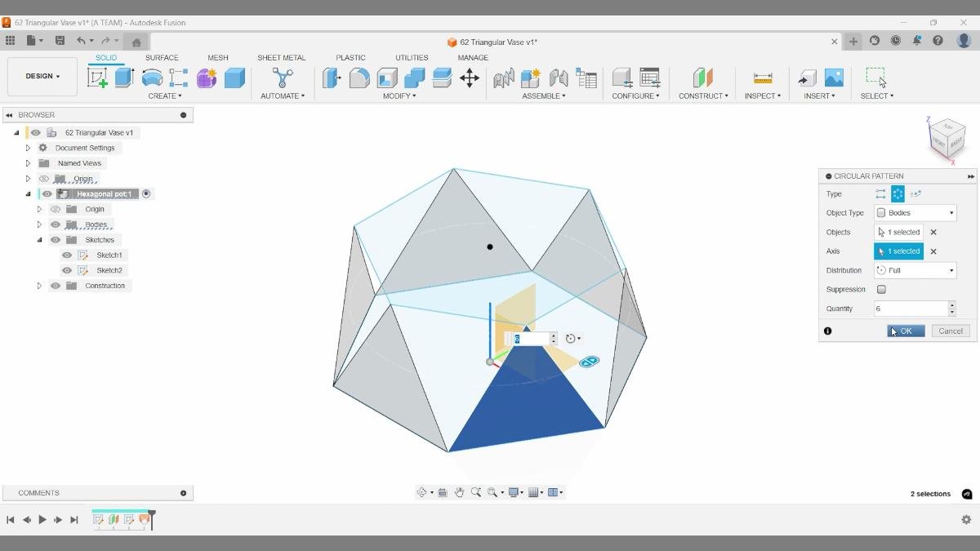Hide the Hexagonal pot:1 component
This screenshot has width=980, height=551.
click(47, 194)
